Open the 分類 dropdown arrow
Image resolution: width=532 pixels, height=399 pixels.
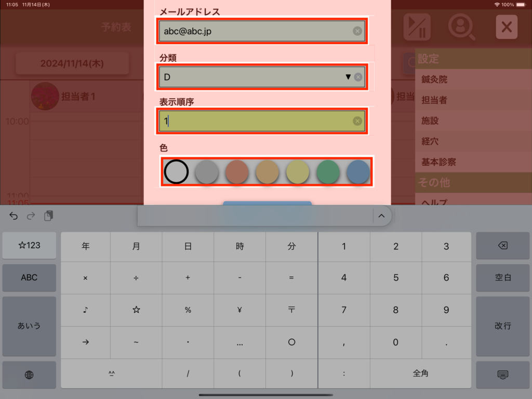coord(348,77)
